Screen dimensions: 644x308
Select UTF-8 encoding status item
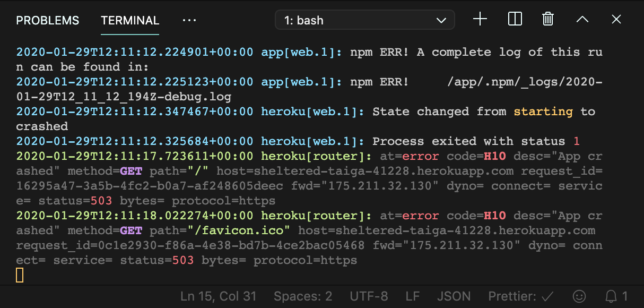point(369,296)
